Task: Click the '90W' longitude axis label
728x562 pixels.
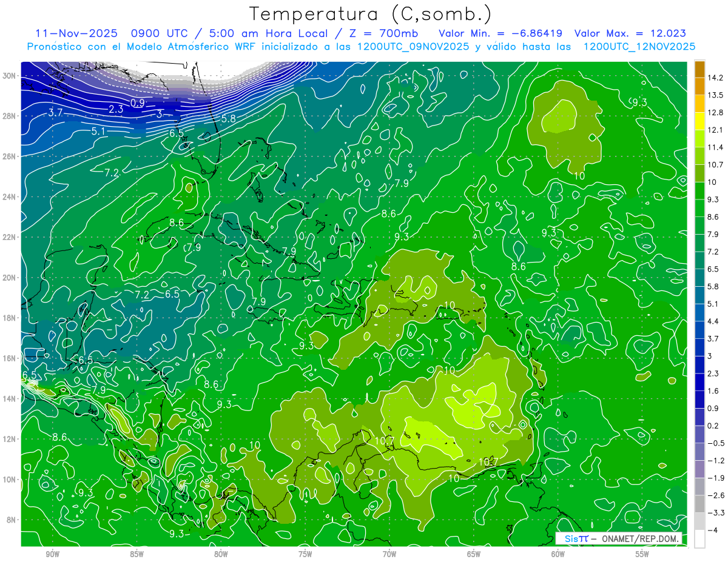Action: tap(52, 554)
